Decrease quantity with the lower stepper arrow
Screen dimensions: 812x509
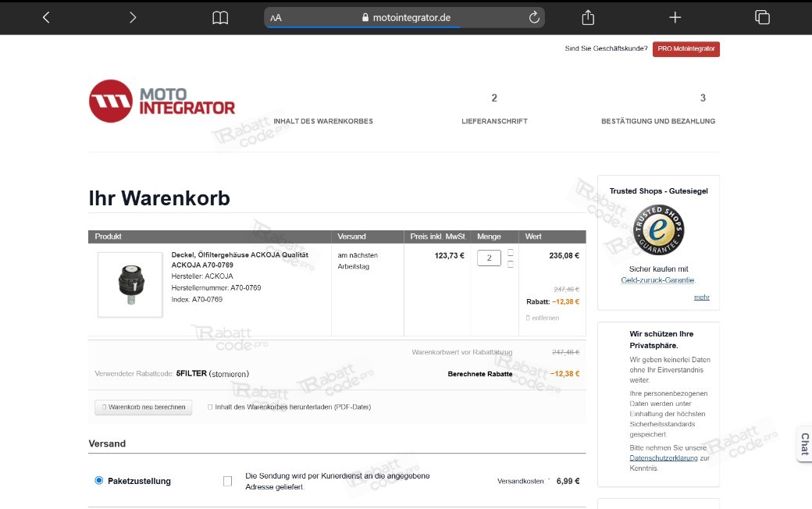[x=511, y=264]
